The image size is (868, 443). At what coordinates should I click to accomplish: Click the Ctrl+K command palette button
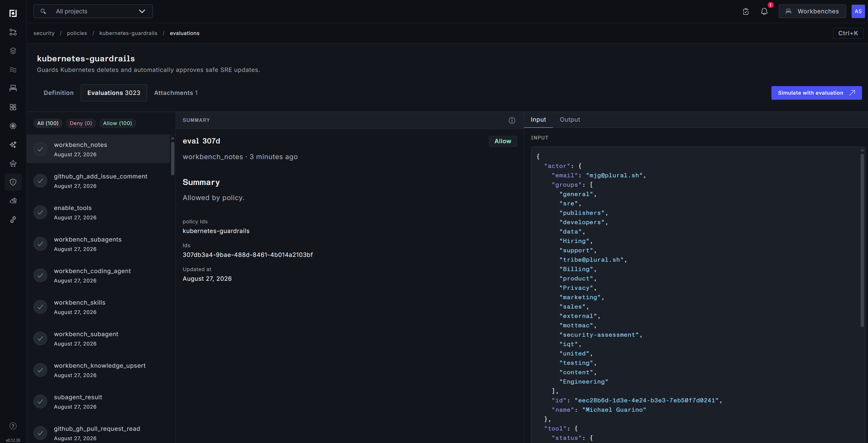(848, 33)
